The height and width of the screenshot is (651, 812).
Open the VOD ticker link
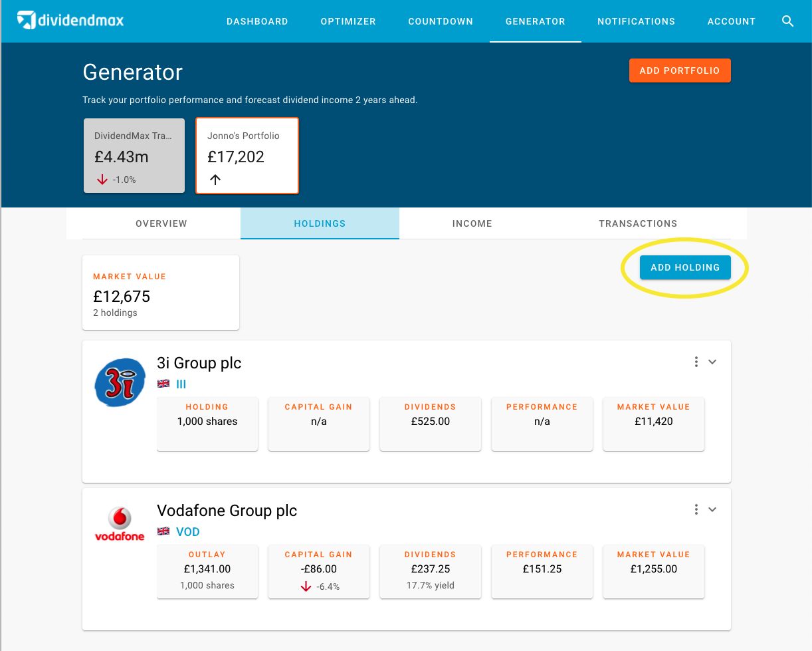pyautogui.click(x=188, y=532)
